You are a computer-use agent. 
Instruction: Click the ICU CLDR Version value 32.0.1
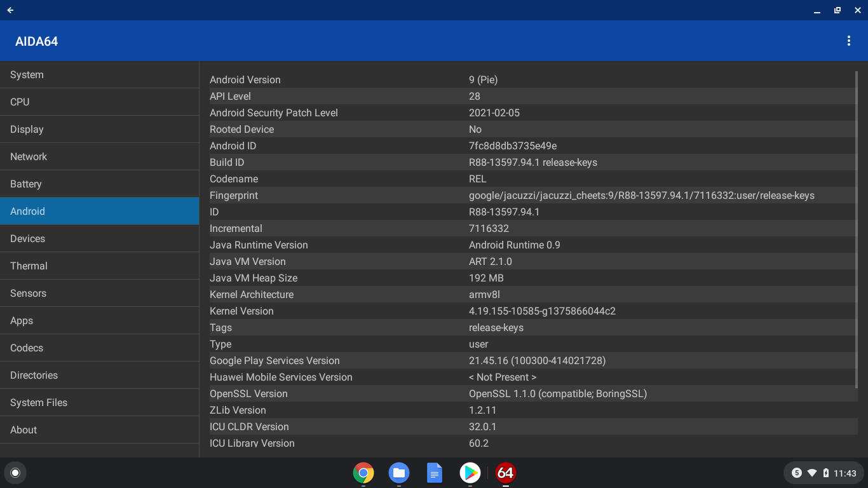tap(483, 426)
